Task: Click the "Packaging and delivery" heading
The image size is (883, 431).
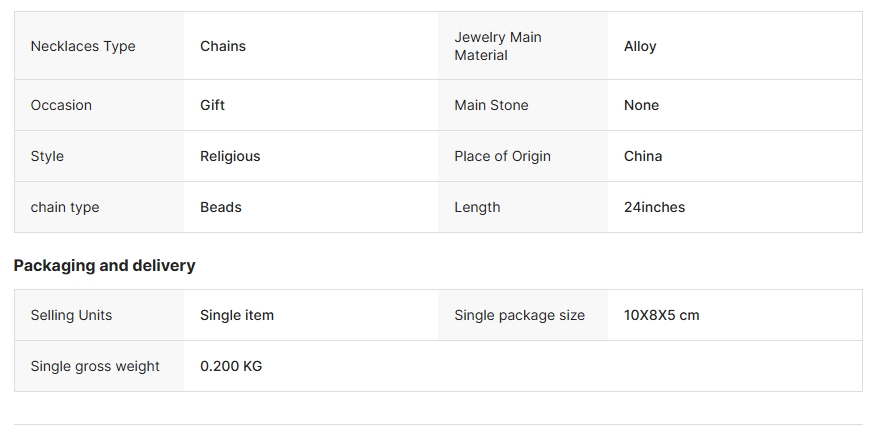Action: [x=104, y=265]
